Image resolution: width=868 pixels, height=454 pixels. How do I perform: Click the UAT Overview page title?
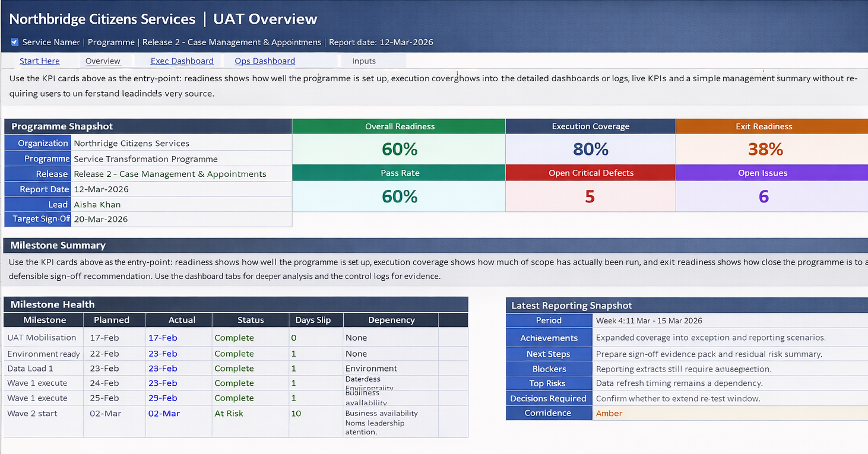265,19
